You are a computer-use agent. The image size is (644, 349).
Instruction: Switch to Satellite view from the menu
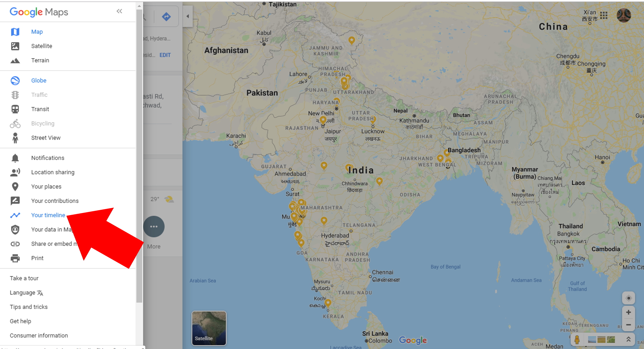(42, 46)
